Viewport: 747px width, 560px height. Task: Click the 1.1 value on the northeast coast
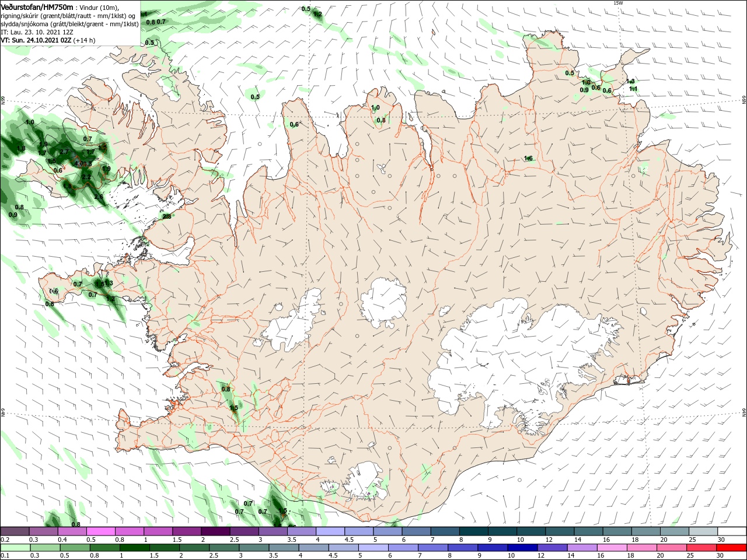[633, 89]
